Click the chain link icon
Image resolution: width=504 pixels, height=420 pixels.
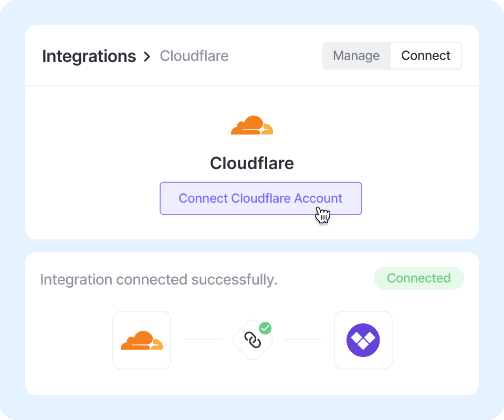pyautogui.click(x=253, y=340)
